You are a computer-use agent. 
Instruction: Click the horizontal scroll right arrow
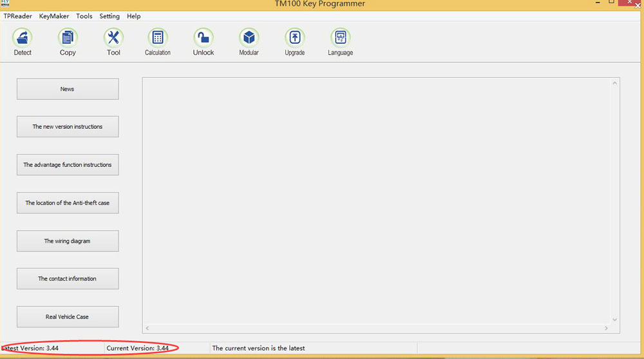tap(606, 328)
